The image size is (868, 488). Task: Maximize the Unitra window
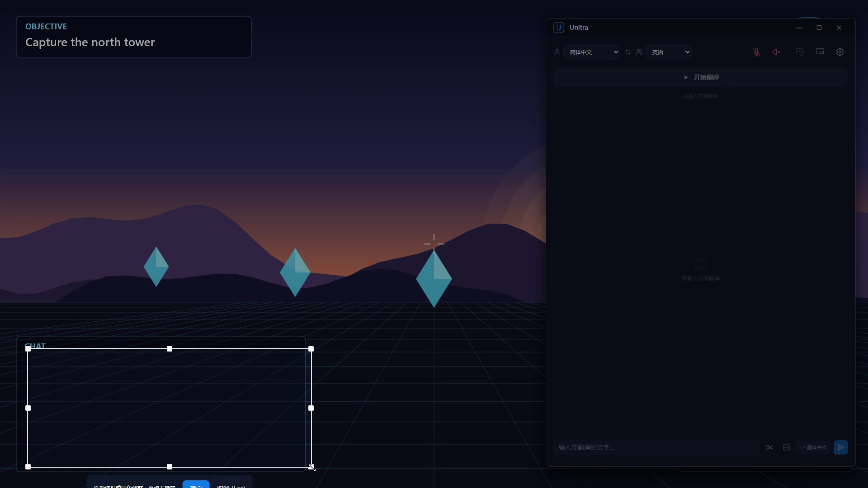[819, 28]
